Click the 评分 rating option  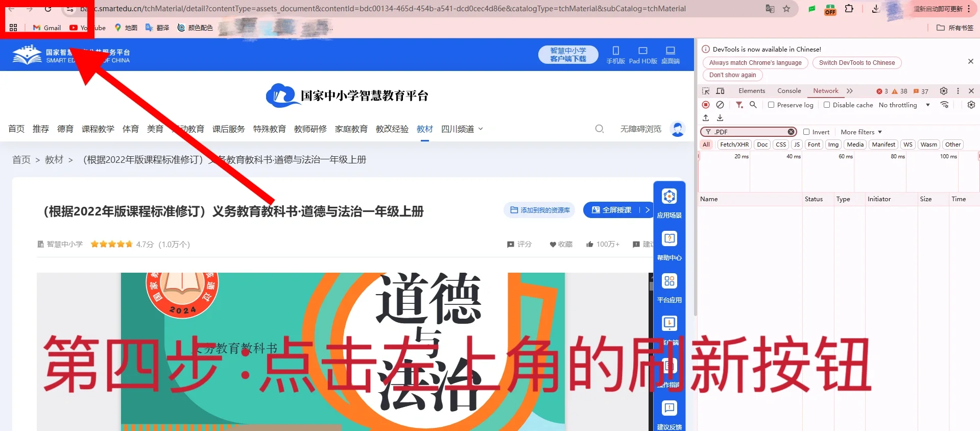(x=519, y=244)
